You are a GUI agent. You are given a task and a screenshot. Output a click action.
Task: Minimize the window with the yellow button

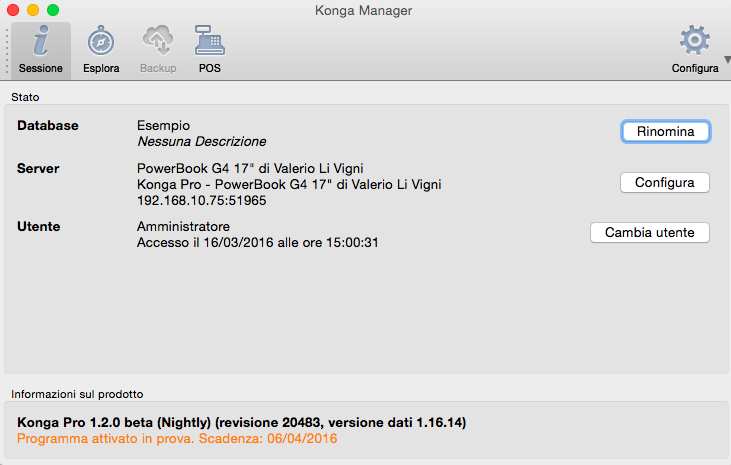33,10
